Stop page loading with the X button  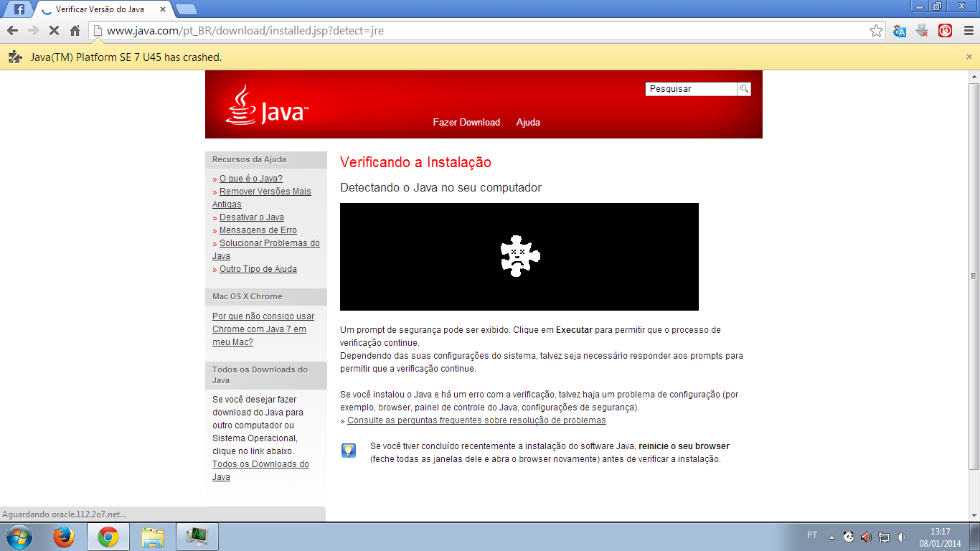[x=54, y=31]
